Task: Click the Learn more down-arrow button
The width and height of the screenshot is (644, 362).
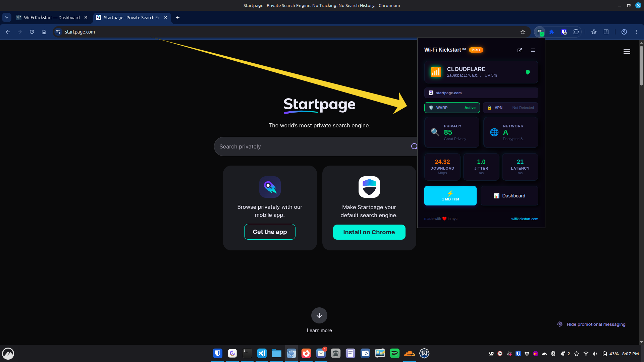Action: tap(319, 315)
